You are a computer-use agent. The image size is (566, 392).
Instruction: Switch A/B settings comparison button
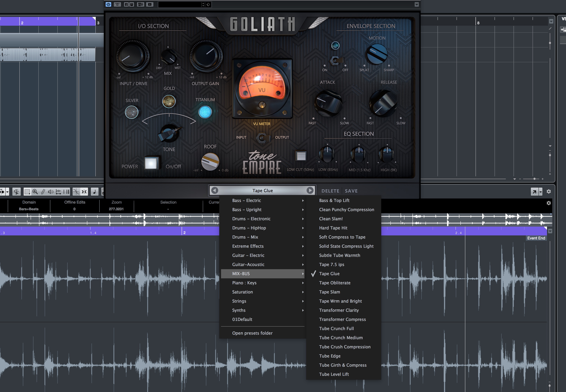point(140,4)
